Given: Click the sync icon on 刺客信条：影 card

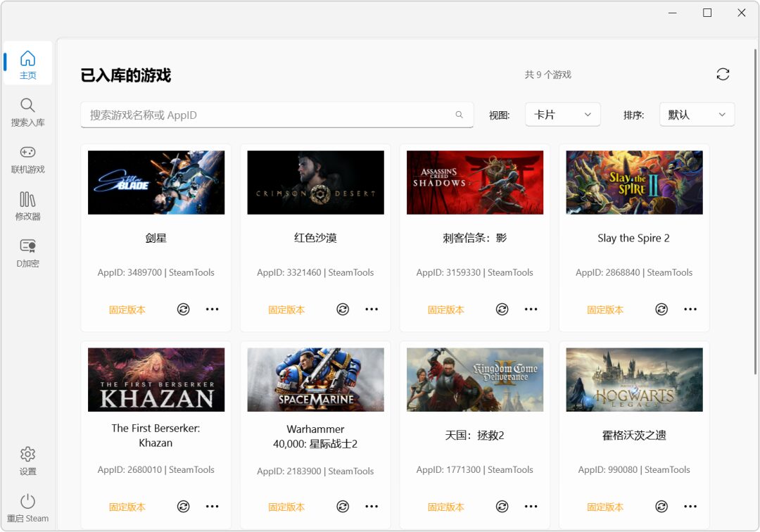Looking at the screenshot, I should 502,309.
